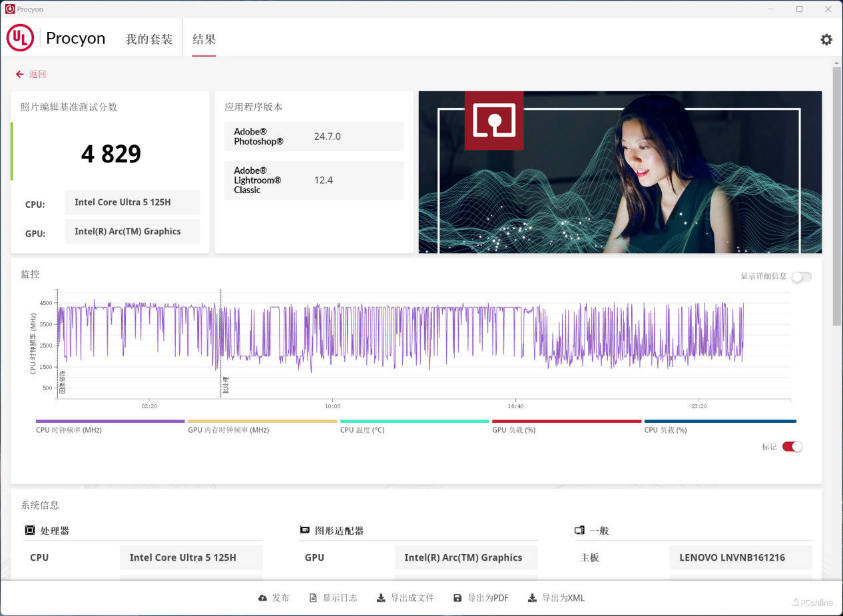Screen dimensions: 843x616
Task: Click the 批处理 marker line in chart
Action: pos(221,343)
